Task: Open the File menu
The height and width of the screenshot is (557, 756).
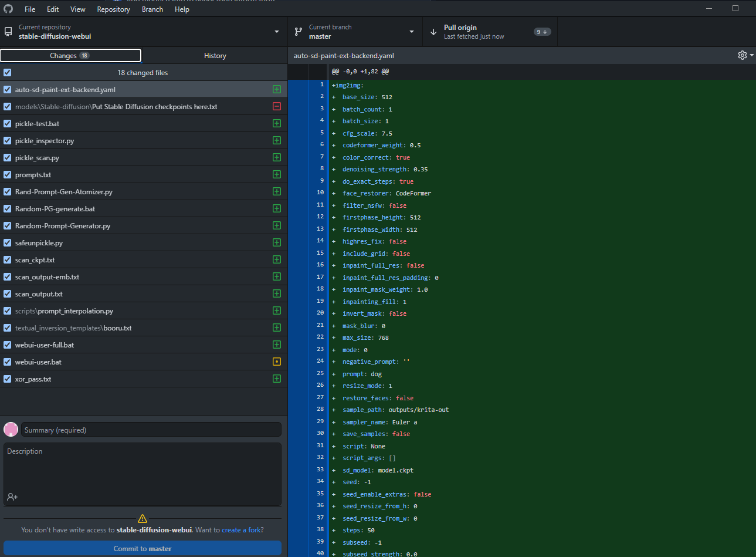Action: tap(30, 9)
